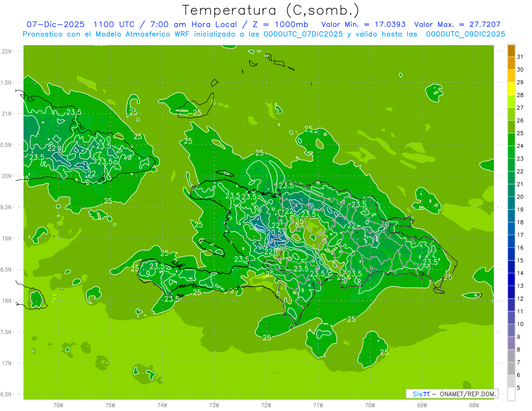This screenshot has width=532, height=411.
Task: Click the '6' value on the color scale
Action: [519, 376]
